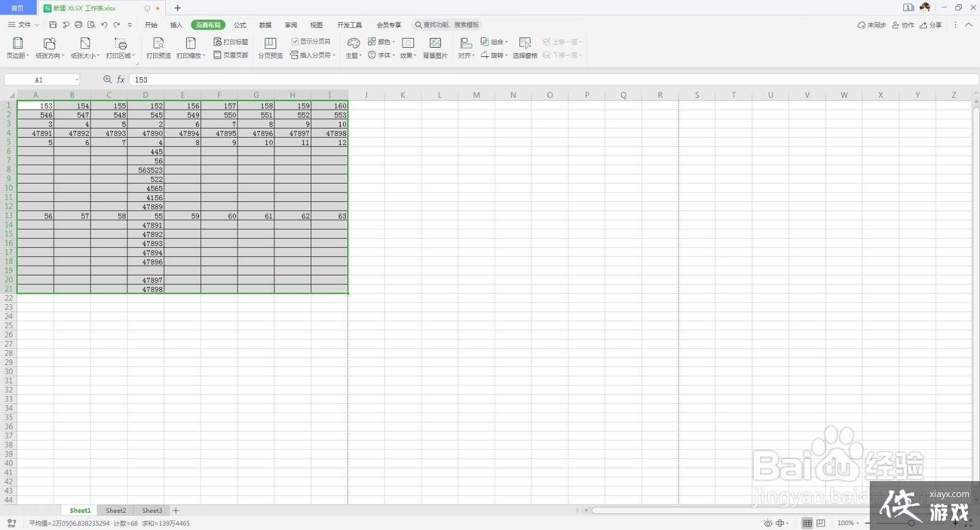Open the Paper Size (纸张大小) tool
Screen dimensions: 980x530
tap(85, 48)
